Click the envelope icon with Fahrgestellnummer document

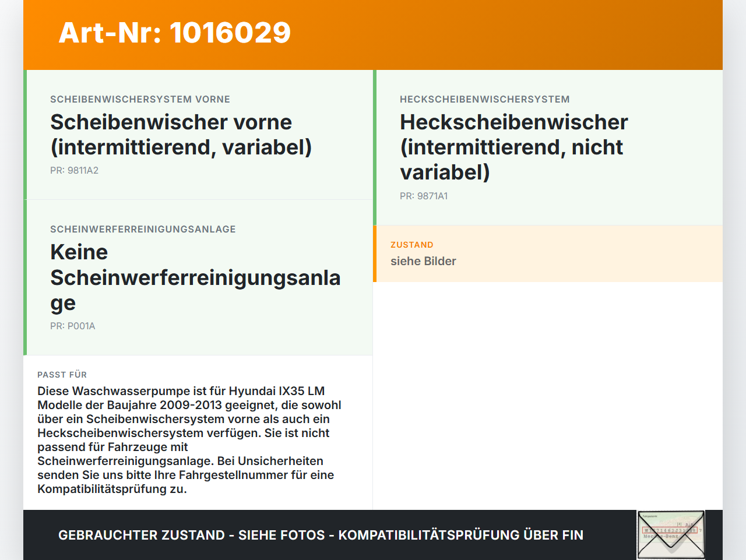(x=670, y=534)
